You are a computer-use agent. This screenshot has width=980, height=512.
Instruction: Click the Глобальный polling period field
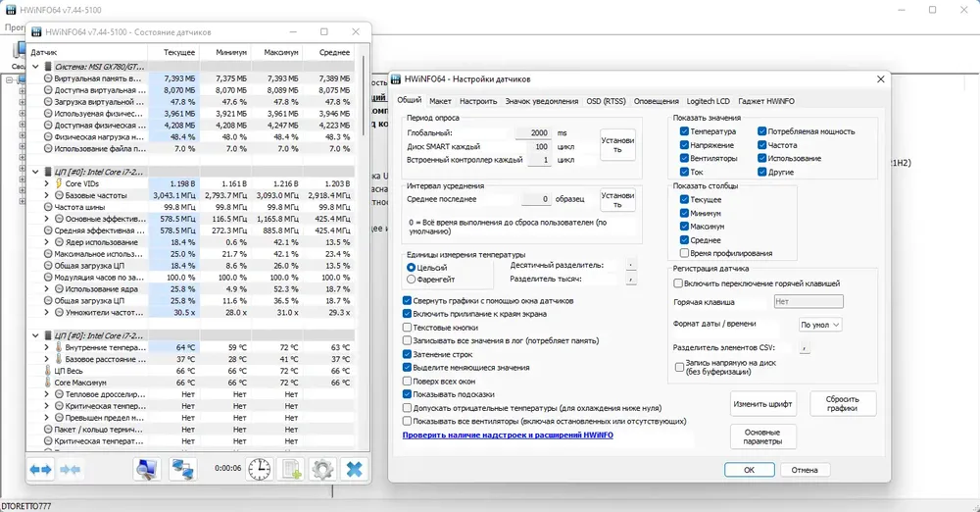click(533, 132)
